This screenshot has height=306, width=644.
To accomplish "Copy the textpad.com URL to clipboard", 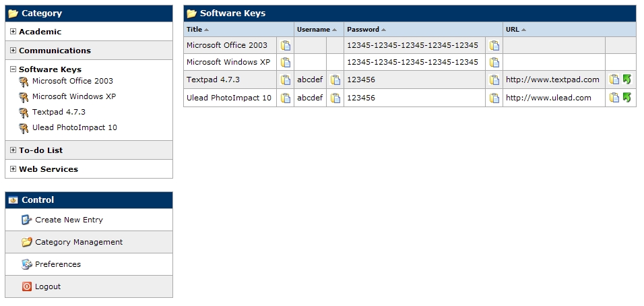I will pyautogui.click(x=614, y=80).
